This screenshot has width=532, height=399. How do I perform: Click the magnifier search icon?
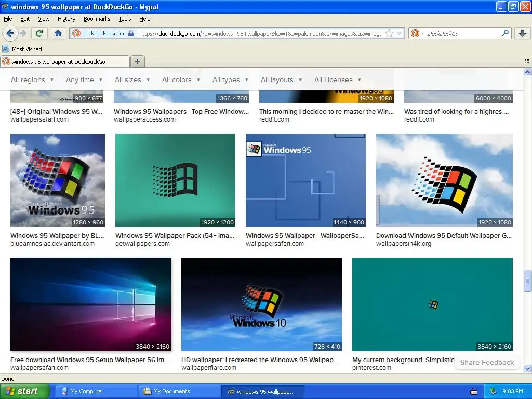(505, 33)
